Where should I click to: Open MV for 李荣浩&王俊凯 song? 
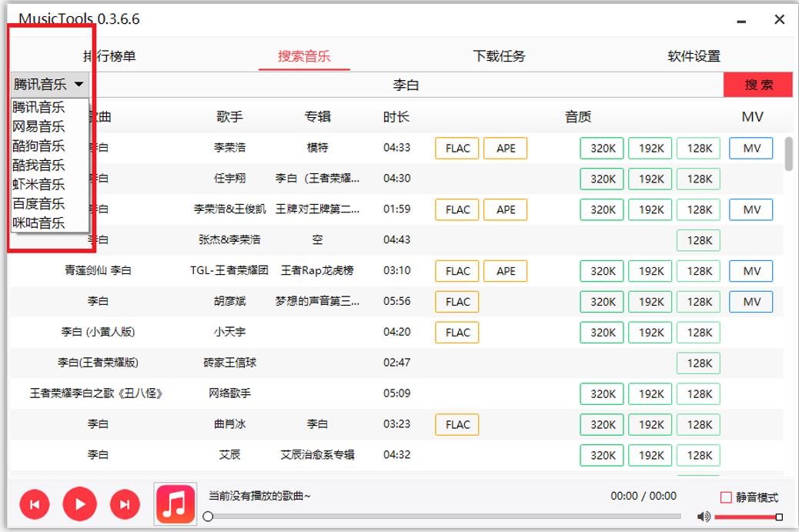[751, 209]
